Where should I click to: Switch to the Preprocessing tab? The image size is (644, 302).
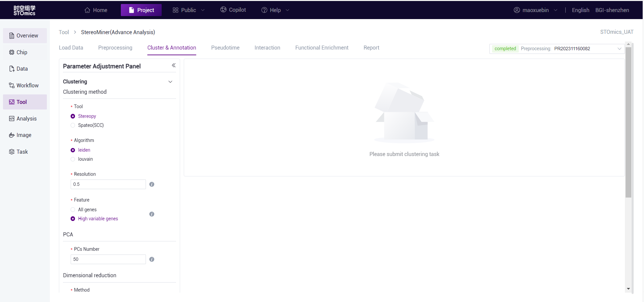coord(115,48)
